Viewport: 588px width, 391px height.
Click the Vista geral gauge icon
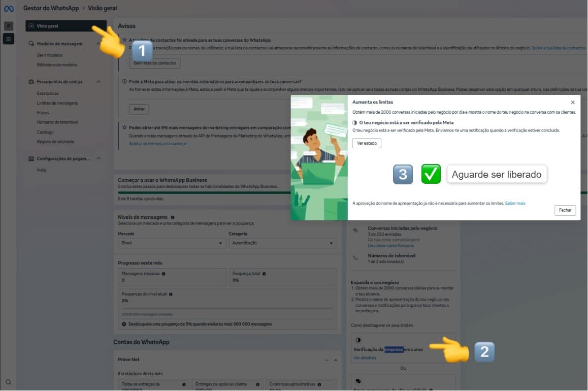31,26
